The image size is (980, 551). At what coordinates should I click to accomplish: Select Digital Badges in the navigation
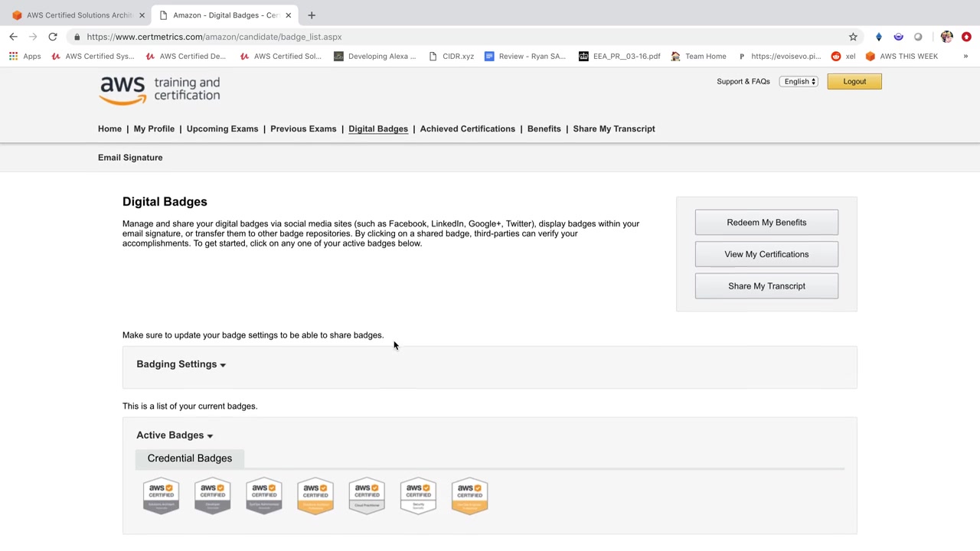point(378,129)
